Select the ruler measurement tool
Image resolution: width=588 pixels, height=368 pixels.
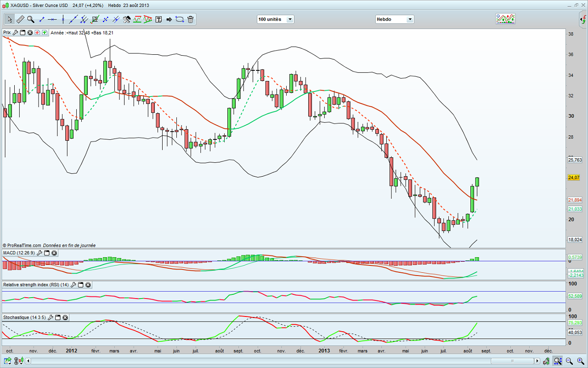tap(20, 19)
